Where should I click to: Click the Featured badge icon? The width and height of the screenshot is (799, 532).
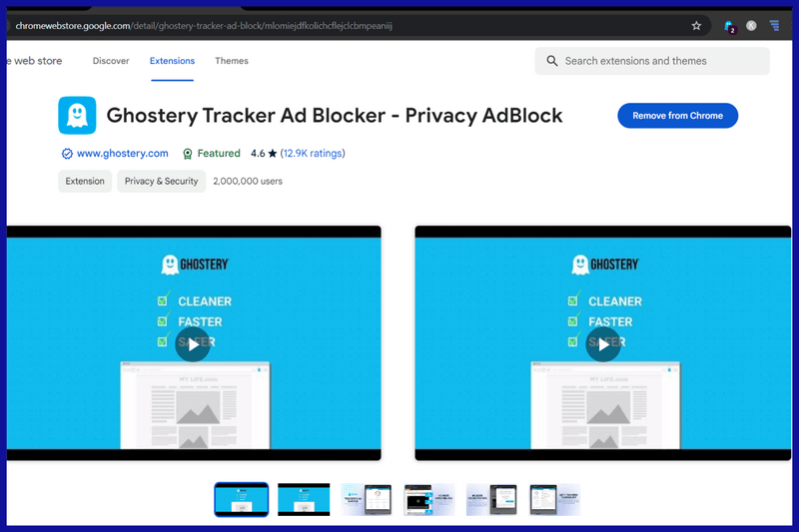pos(188,154)
